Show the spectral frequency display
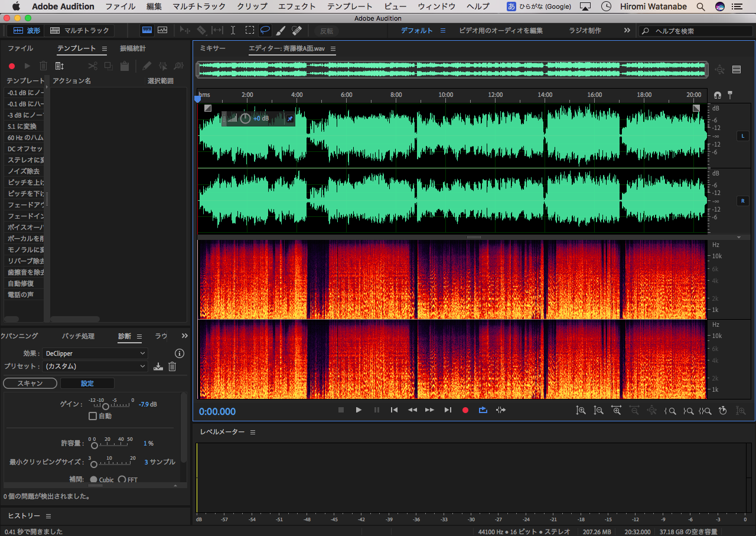 (x=147, y=30)
